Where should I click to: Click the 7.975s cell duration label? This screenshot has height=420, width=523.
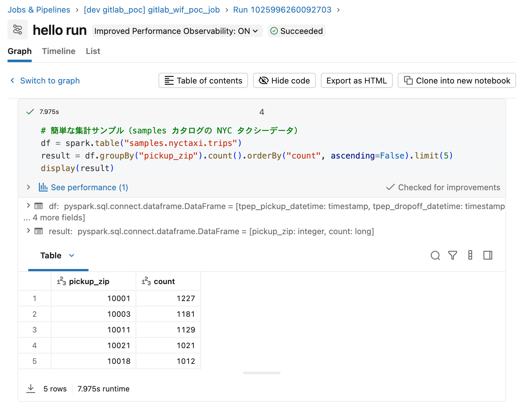pyautogui.click(x=49, y=112)
